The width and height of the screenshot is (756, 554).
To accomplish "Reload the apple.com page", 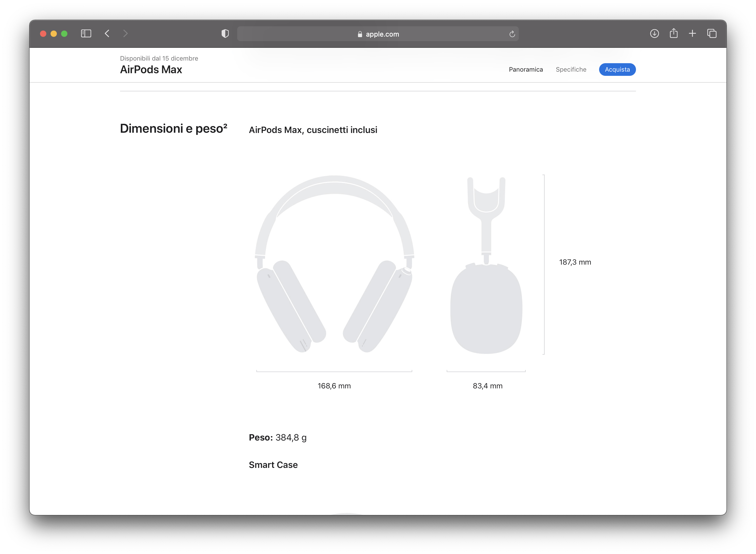I will tap(512, 34).
